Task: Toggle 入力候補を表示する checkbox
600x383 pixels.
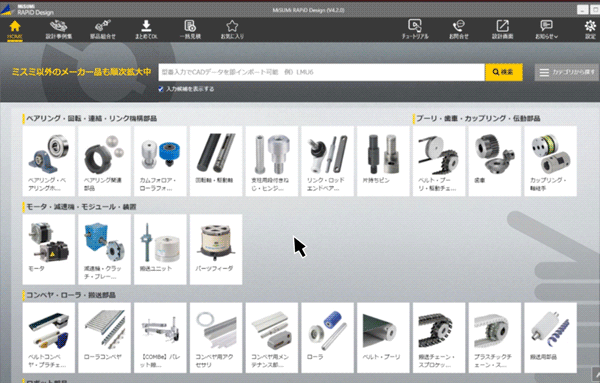Action: pos(161,89)
